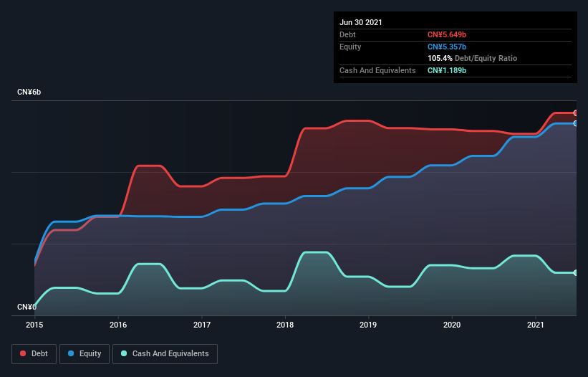Screen dimensions: 588x377
Task: Click the 2020 x-axis label
Action: pyautogui.click(x=452, y=325)
